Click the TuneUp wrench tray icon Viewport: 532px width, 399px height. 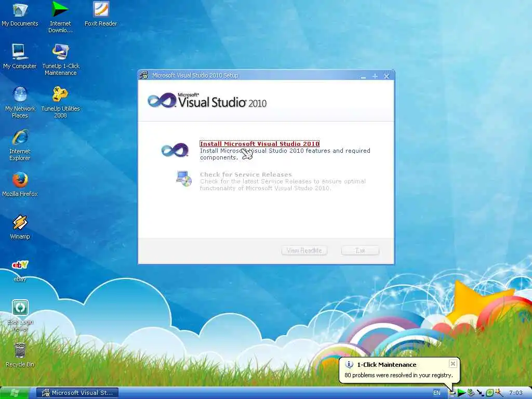(x=498, y=393)
